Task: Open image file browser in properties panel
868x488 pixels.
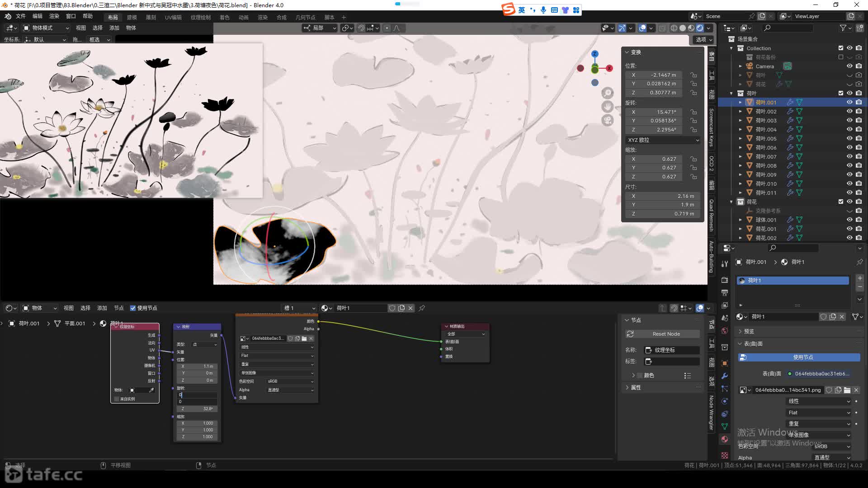Action: pos(847,390)
